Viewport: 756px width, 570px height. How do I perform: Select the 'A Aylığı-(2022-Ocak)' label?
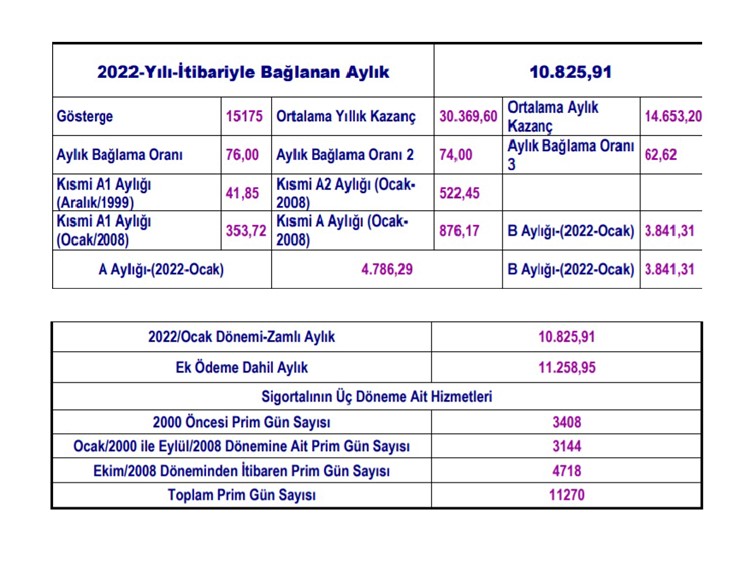coord(161,269)
